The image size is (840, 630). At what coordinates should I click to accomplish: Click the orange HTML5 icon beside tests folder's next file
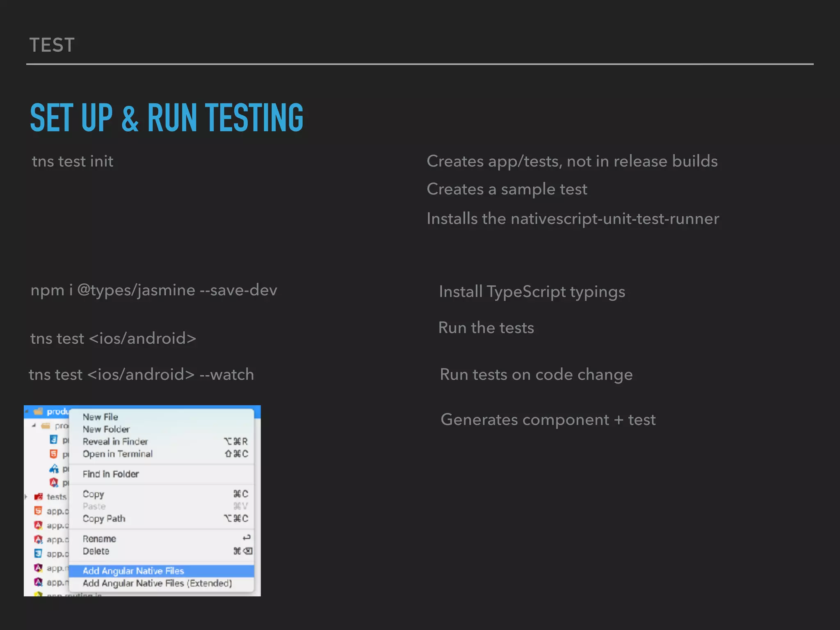38,511
